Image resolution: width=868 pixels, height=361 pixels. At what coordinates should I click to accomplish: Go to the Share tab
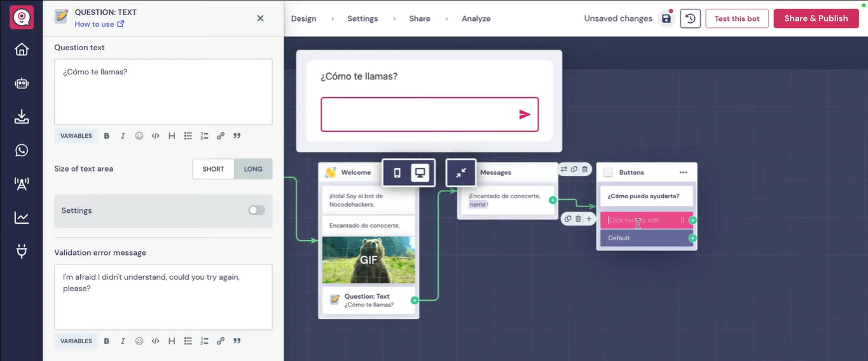[x=420, y=18]
